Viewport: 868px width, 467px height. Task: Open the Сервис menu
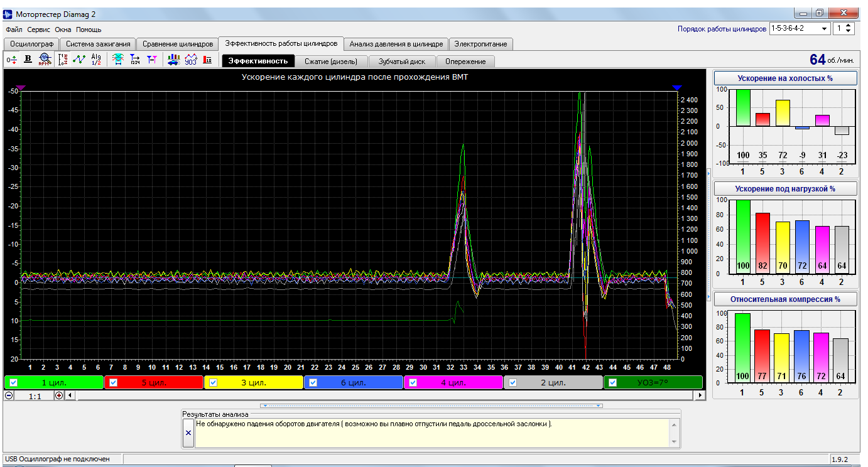pyautogui.click(x=38, y=30)
